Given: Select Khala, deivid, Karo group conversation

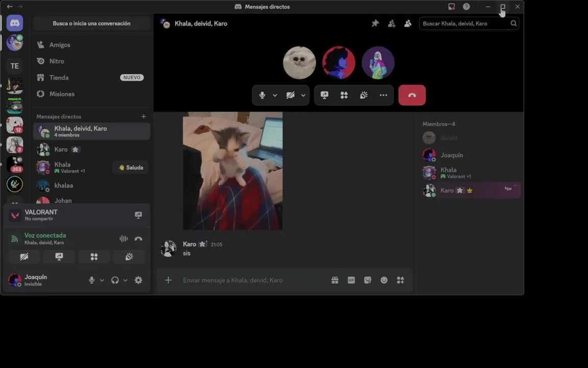Looking at the screenshot, I should 91,131.
